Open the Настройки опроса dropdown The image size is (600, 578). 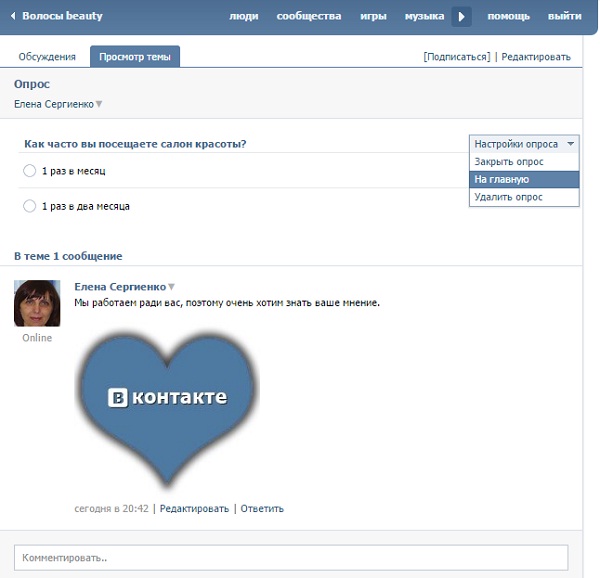click(x=524, y=144)
